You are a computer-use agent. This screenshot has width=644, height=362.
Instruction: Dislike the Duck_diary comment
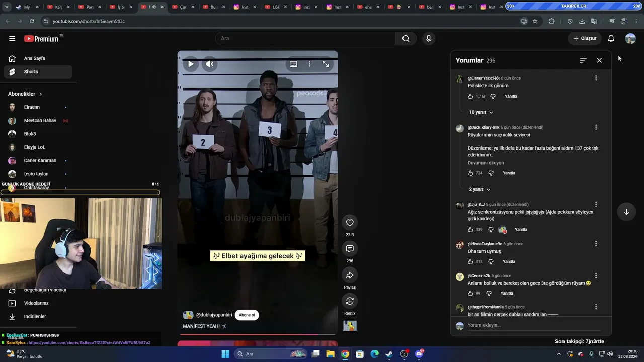point(491,173)
